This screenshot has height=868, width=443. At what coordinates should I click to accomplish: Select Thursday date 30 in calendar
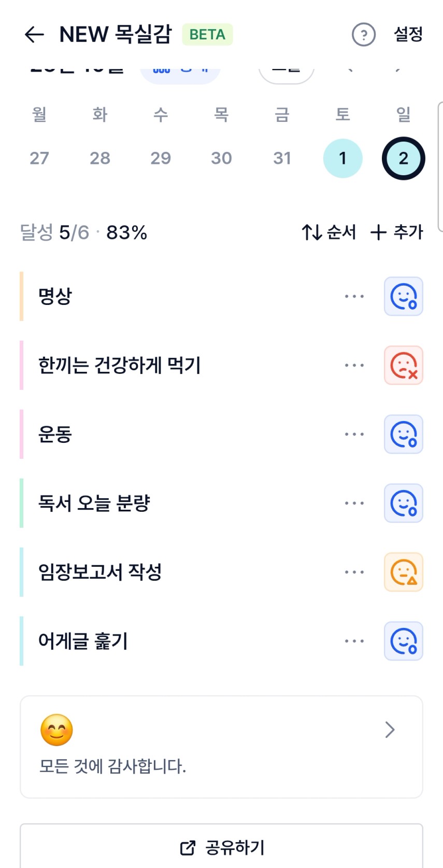[x=221, y=158]
